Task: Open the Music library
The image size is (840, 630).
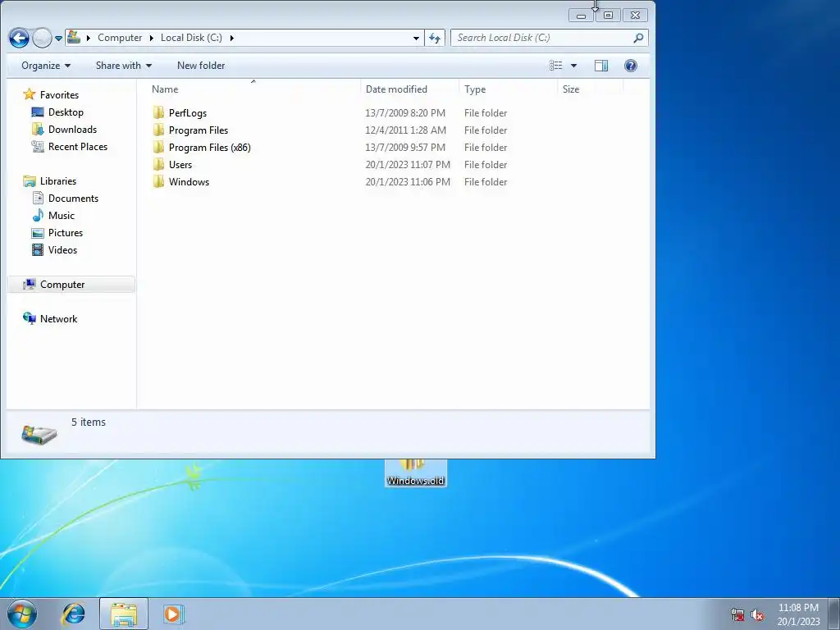Action: coord(61,216)
